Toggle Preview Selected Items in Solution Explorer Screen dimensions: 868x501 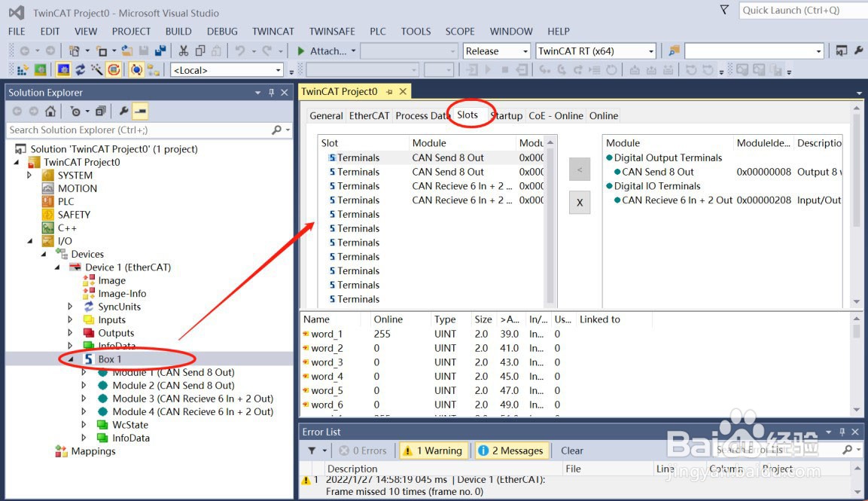point(141,112)
